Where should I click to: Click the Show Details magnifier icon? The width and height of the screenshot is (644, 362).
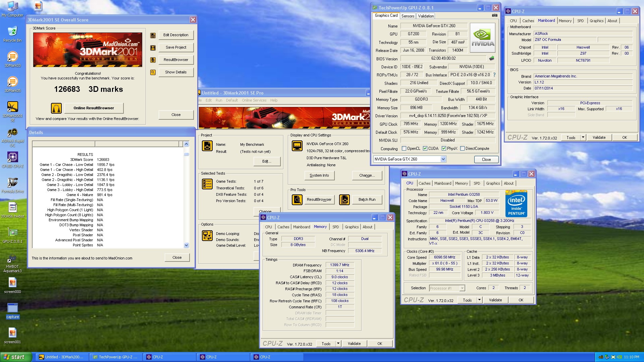pyautogui.click(x=153, y=72)
